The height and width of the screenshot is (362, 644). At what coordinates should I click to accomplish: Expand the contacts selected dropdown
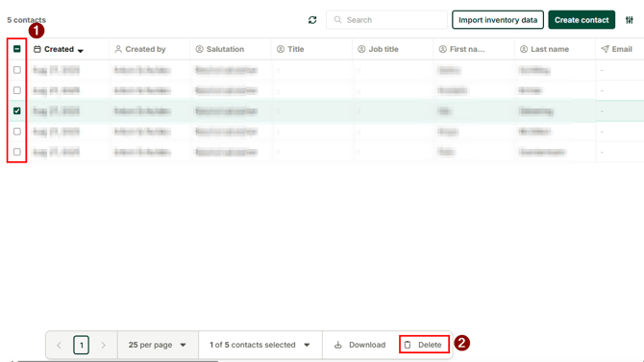coord(260,345)
